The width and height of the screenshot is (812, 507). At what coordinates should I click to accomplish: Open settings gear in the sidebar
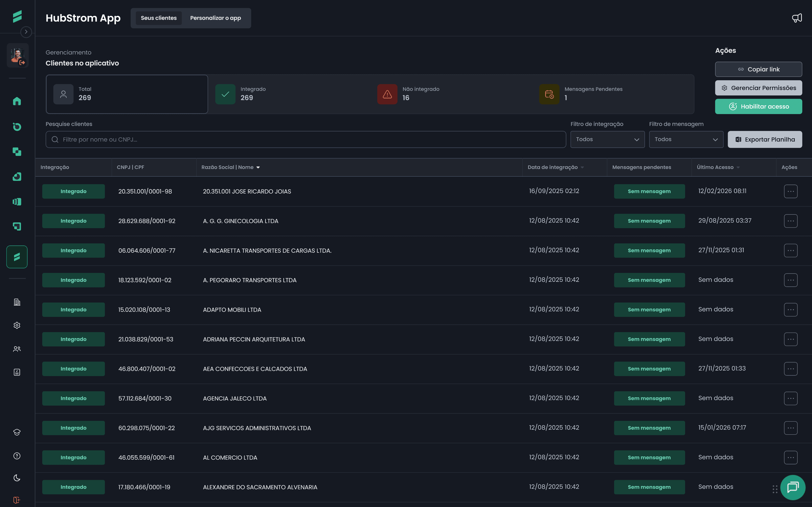point(17,325)
